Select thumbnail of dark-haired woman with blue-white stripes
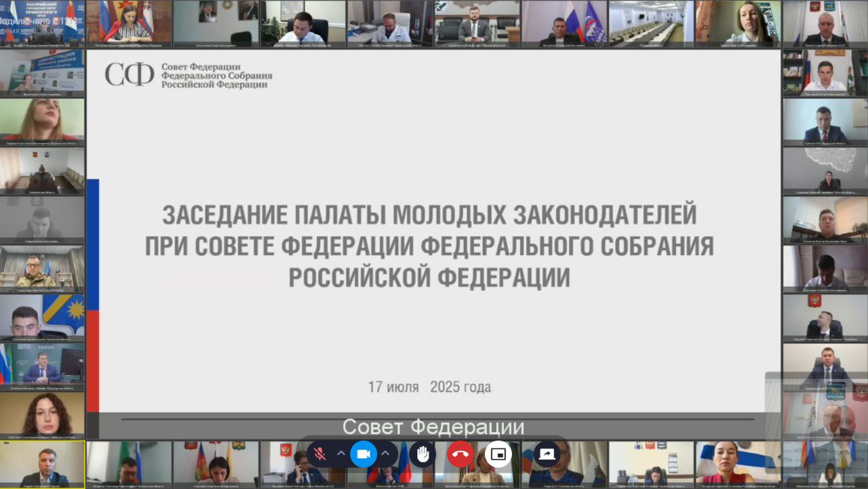This screenshot has height=489, width=868. [x=738, y=465]
